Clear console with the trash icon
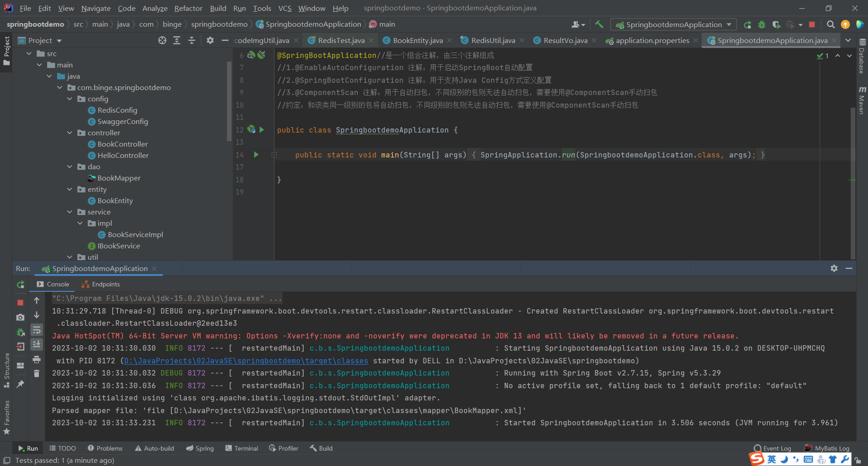This screenshot has height=466, width=868. tap(37, 373)
